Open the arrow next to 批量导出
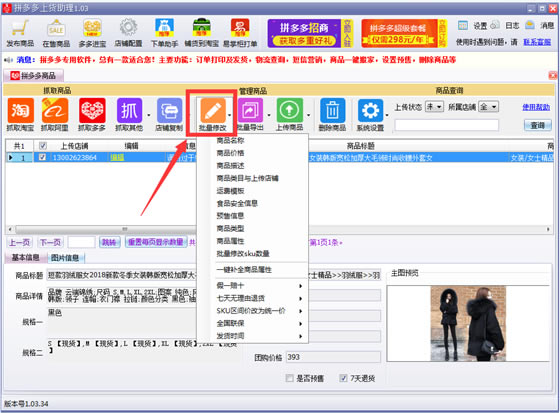The width and height of the screenshot is (560, 413). (x=269, y=115)
